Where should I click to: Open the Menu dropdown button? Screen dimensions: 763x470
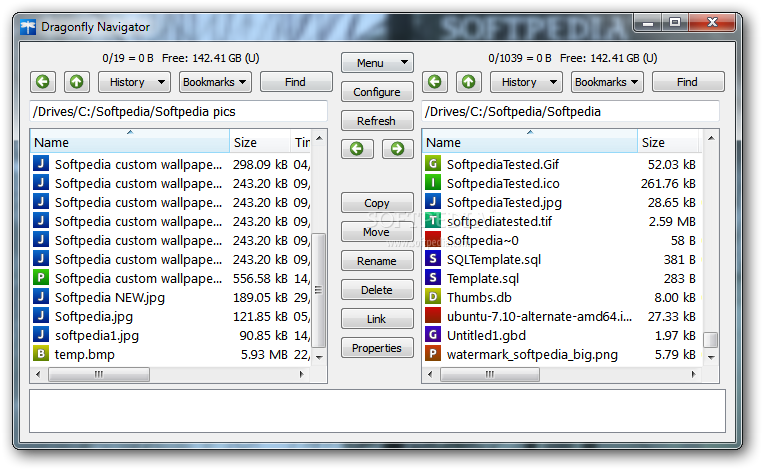click(x=377, y=63)
